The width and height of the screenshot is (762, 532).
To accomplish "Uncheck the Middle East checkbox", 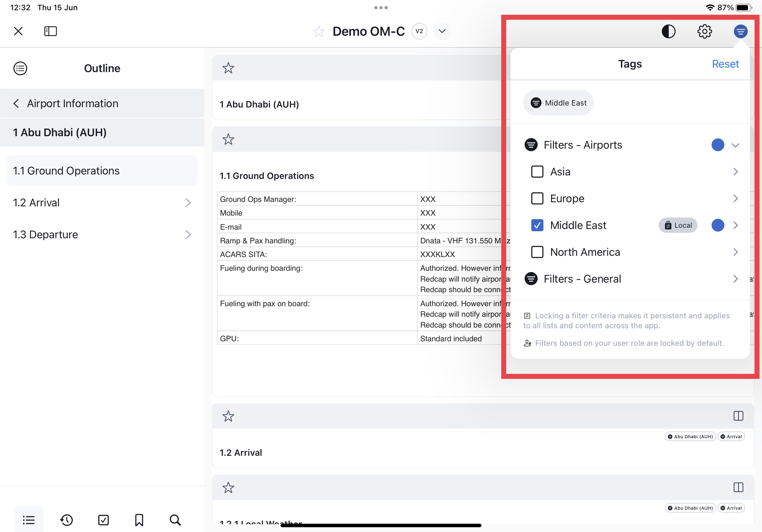I will [x=537, y=225].
